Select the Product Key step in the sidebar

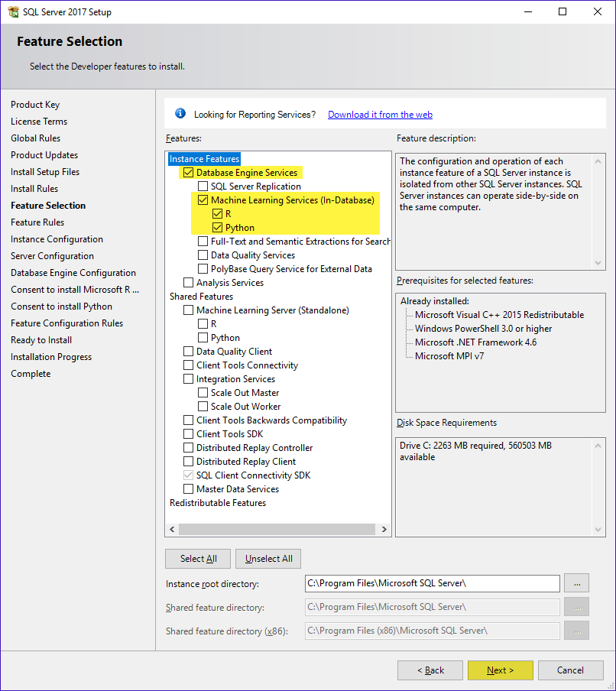pos(35,105)
